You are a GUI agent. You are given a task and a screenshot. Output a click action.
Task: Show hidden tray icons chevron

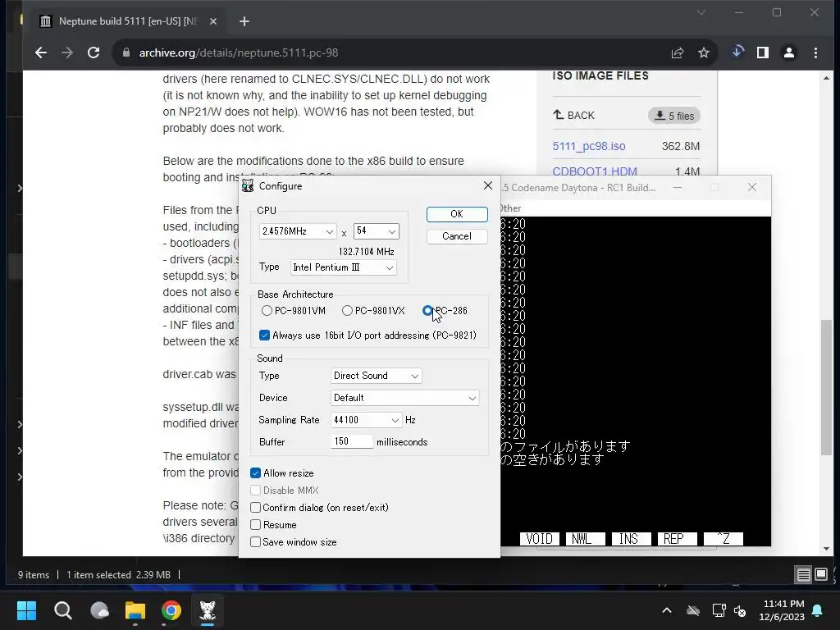[x=667, y=610]
